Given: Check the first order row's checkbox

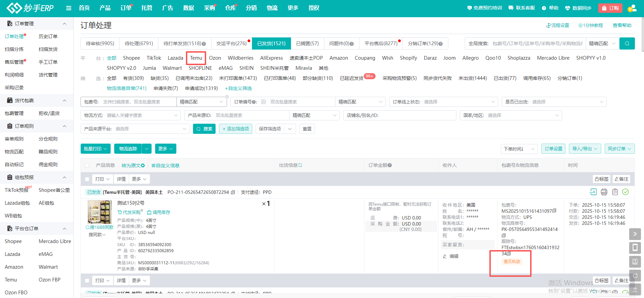Looking at the screenshot, I should tap(87, 179).
